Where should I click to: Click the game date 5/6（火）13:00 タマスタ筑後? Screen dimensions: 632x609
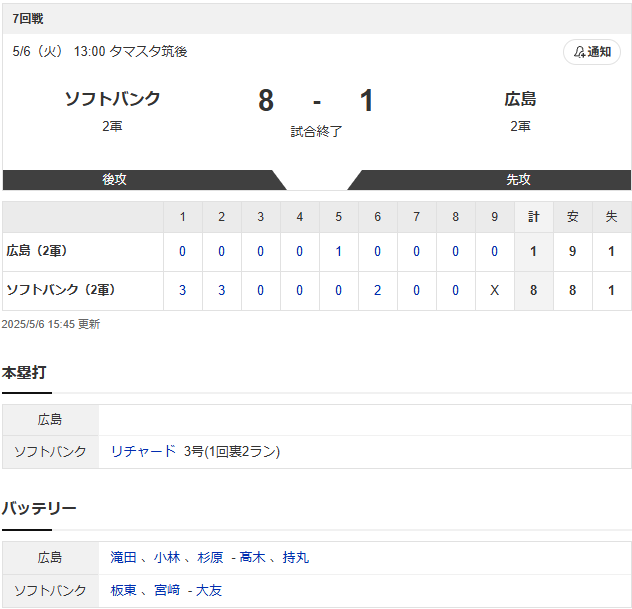[100, 52]
